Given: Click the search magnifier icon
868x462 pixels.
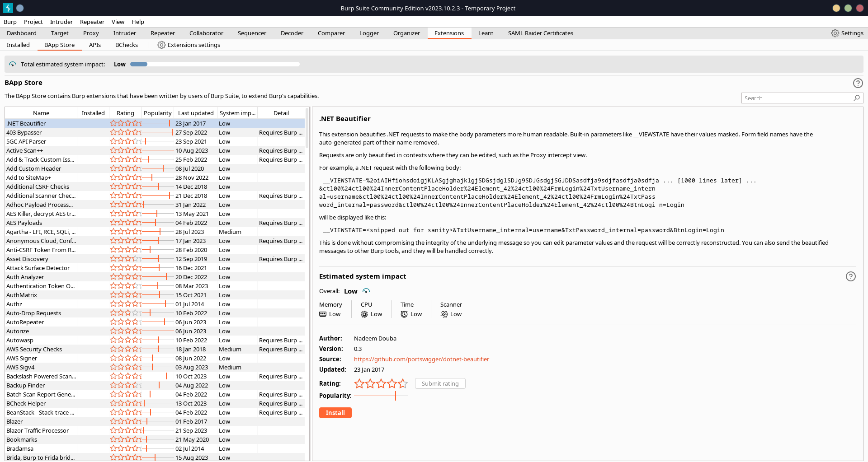Looking at the screenshot, I should [x=856, y=98].
